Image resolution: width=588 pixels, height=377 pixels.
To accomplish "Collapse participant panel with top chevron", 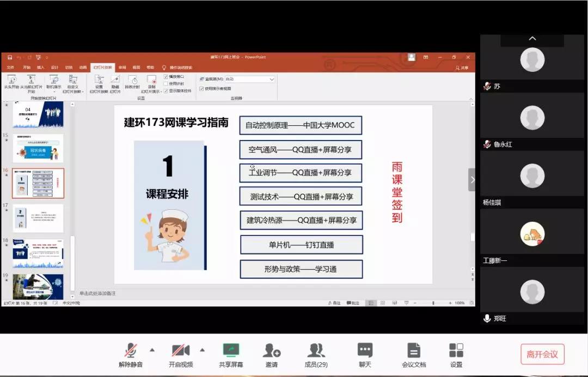I will point(531,38).
